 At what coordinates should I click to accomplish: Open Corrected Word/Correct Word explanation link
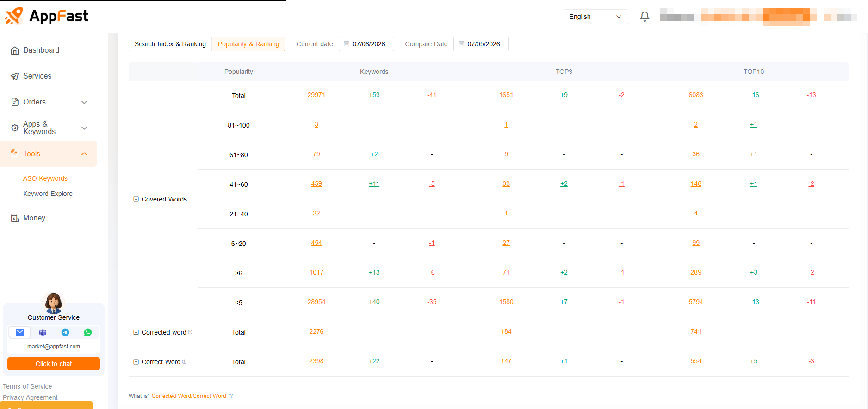tap(189, 396)
